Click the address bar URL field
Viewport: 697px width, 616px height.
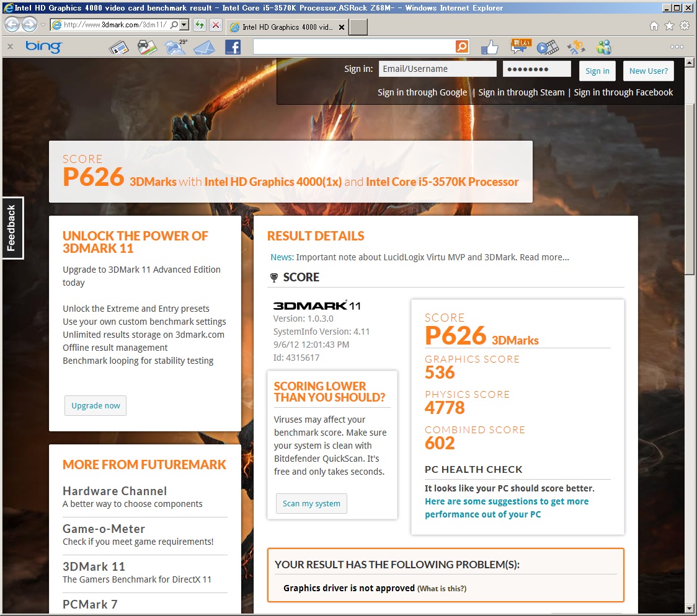115,25
